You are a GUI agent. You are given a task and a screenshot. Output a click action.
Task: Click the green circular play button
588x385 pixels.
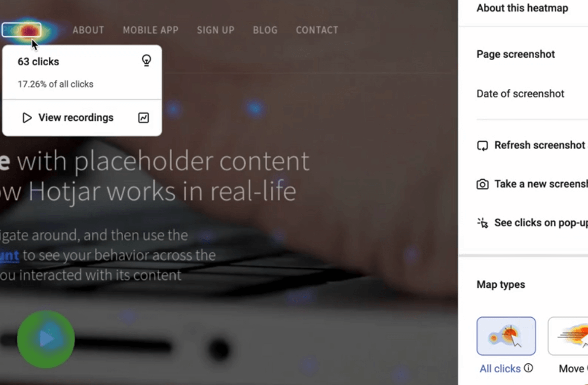coord(46,339)
